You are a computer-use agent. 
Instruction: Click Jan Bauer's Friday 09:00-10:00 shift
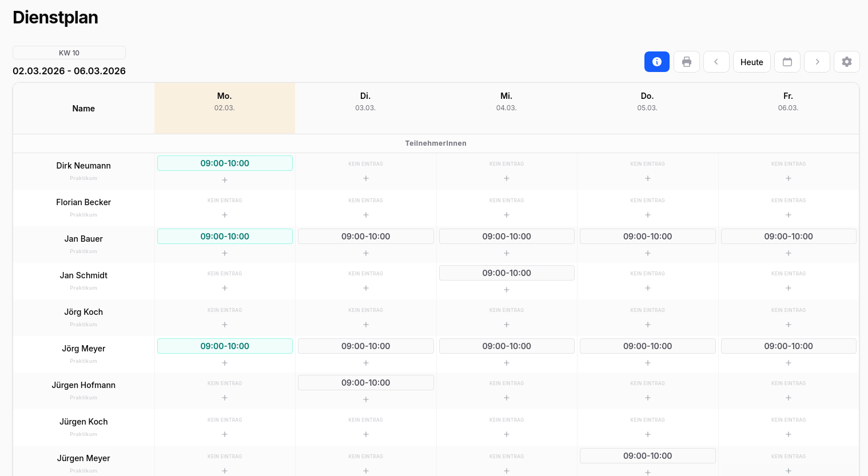pyautogui.click(x=788, y=237)
